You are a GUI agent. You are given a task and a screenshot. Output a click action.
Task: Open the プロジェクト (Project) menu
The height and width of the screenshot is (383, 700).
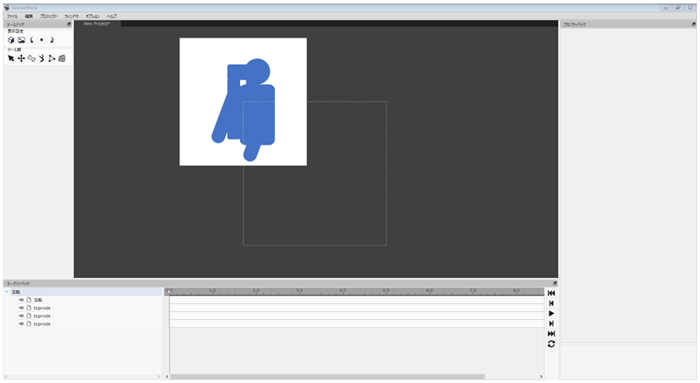pyautogui.click(x=49, y=16)
